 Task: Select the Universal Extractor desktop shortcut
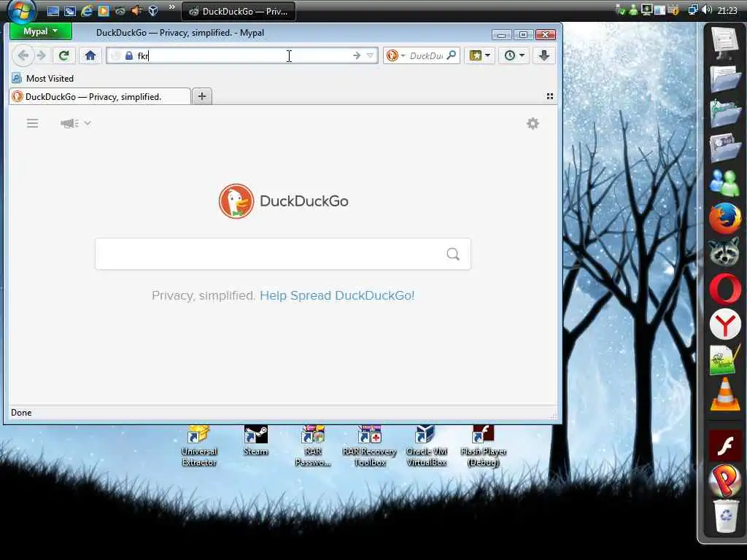tap(199, 447)
